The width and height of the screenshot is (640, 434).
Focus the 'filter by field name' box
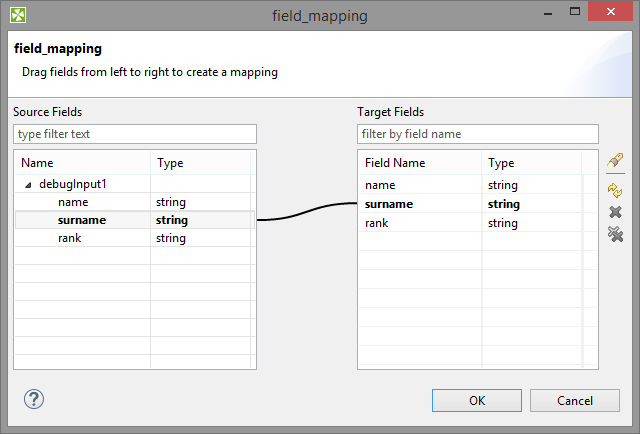click(x=478, y=134)
